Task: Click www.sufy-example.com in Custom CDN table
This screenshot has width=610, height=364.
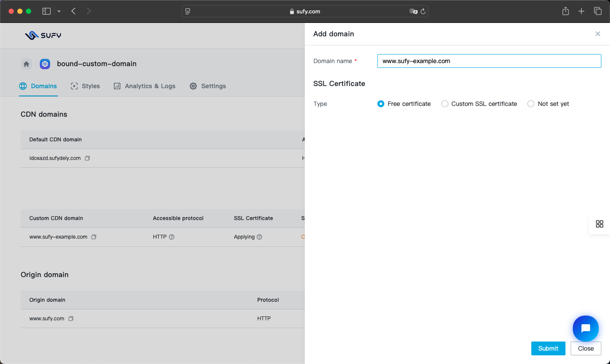Action: pos(58,237)
